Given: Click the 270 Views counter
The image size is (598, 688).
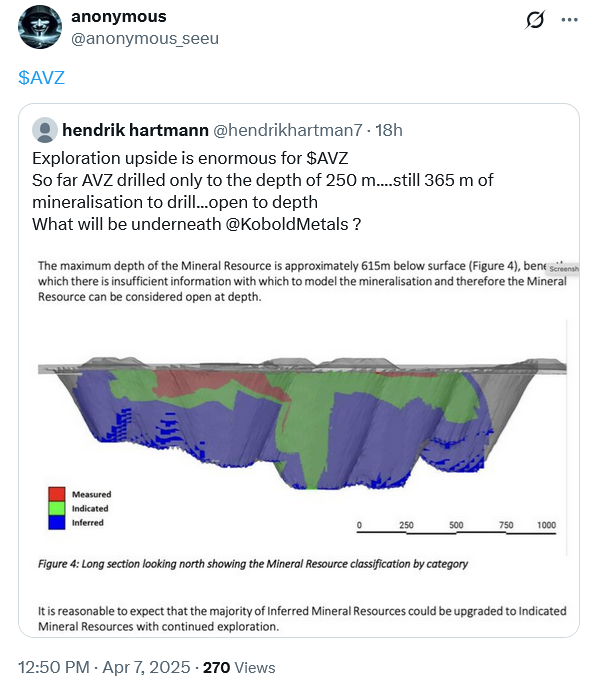Looking at the screenshot, I should pos(239,667).
